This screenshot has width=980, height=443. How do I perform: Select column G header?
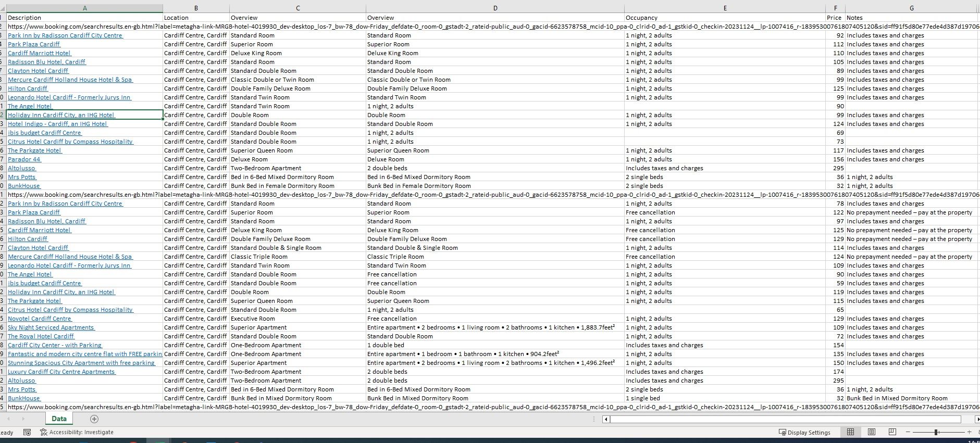tap(912, 8)
